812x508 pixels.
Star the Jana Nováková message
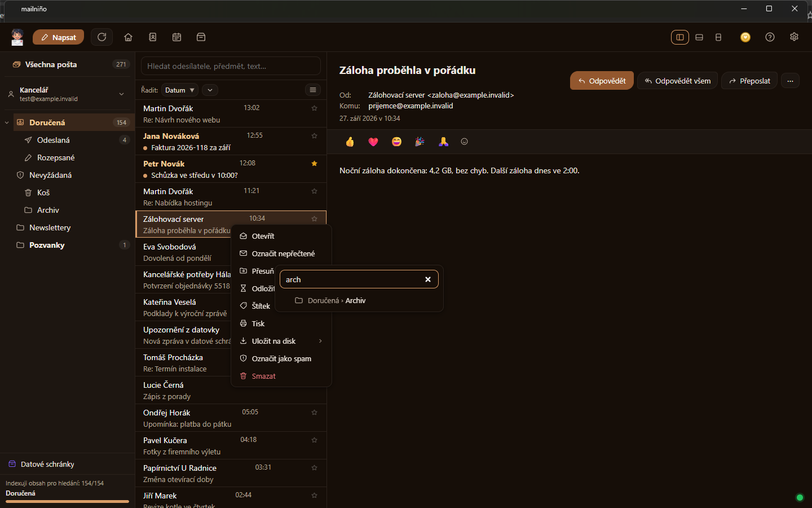[314, 136]
